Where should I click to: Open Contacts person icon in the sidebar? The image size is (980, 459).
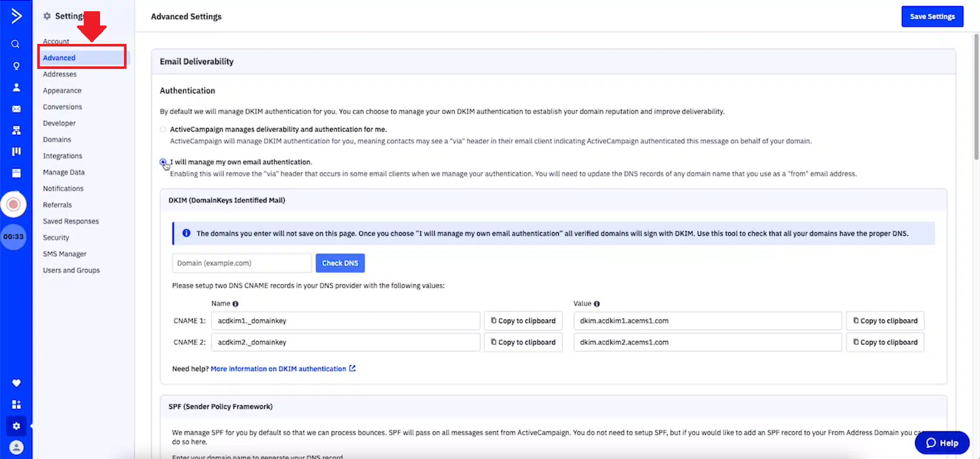click(16, 87)
